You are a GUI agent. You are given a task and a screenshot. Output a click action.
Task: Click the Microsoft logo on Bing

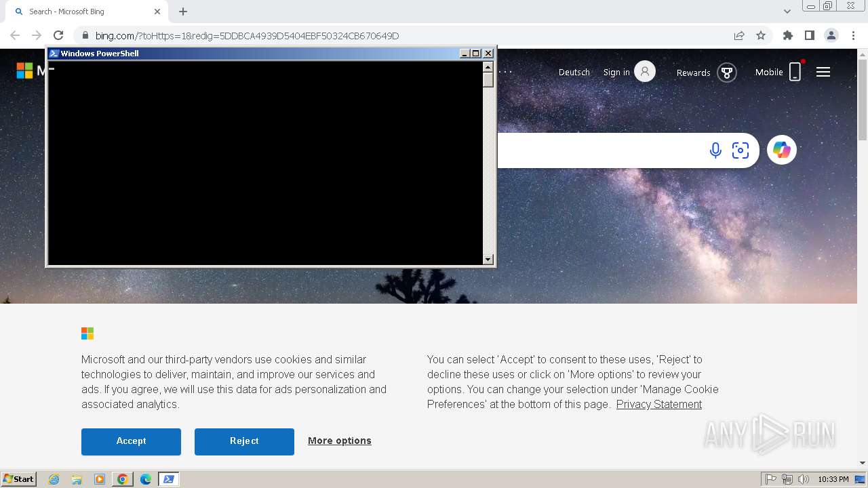24,70
